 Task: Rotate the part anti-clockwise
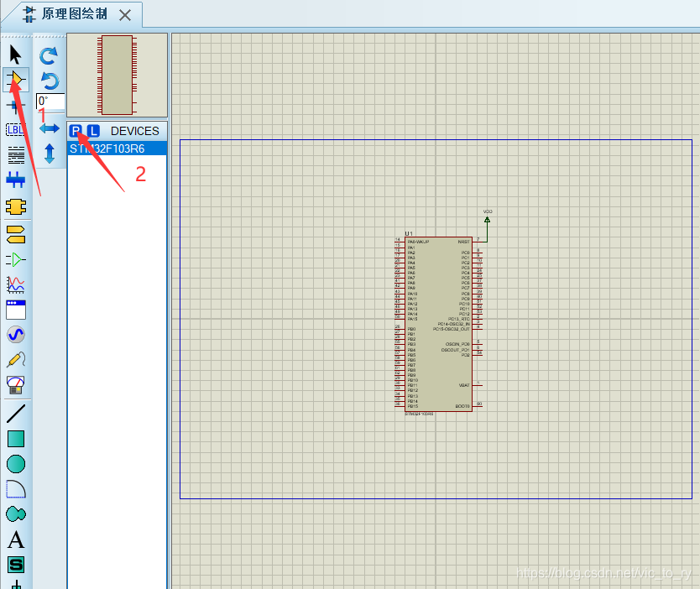[50, 81]
